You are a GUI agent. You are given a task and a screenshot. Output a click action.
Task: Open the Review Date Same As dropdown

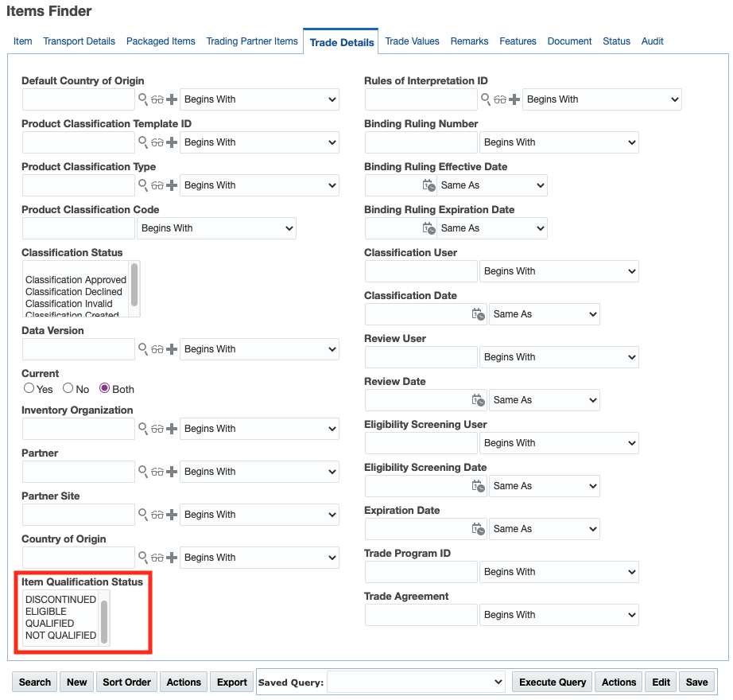pyautogui.click(x=544, y=400)
